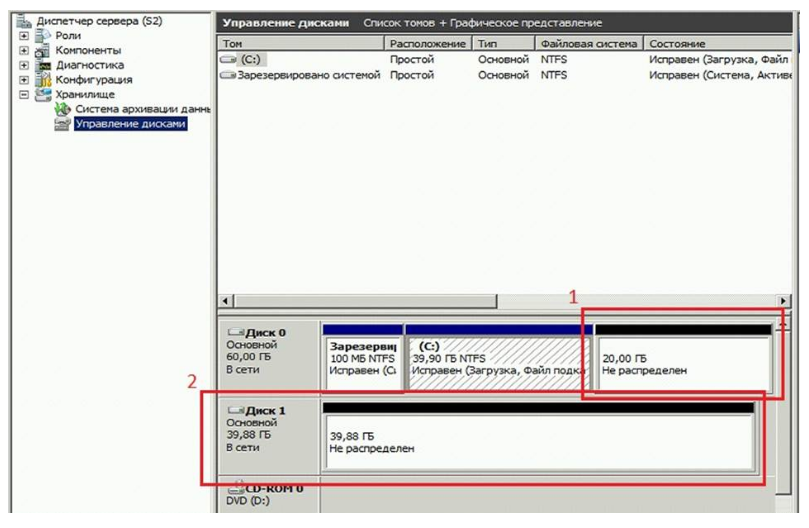
Task: Click the Configuration node icon
Action: 43,80
